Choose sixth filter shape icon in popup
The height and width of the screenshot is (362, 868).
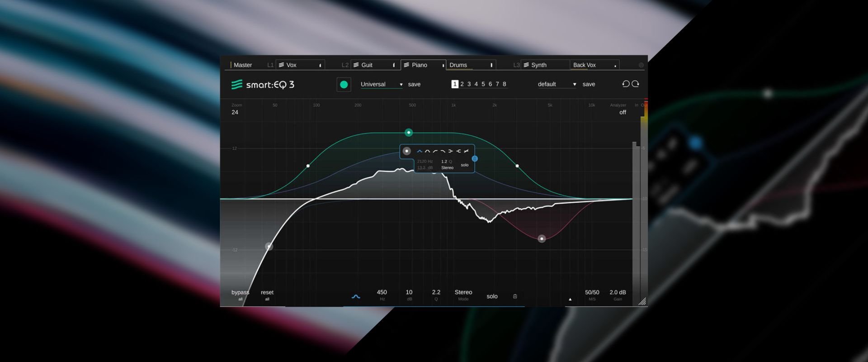point(458,151)
